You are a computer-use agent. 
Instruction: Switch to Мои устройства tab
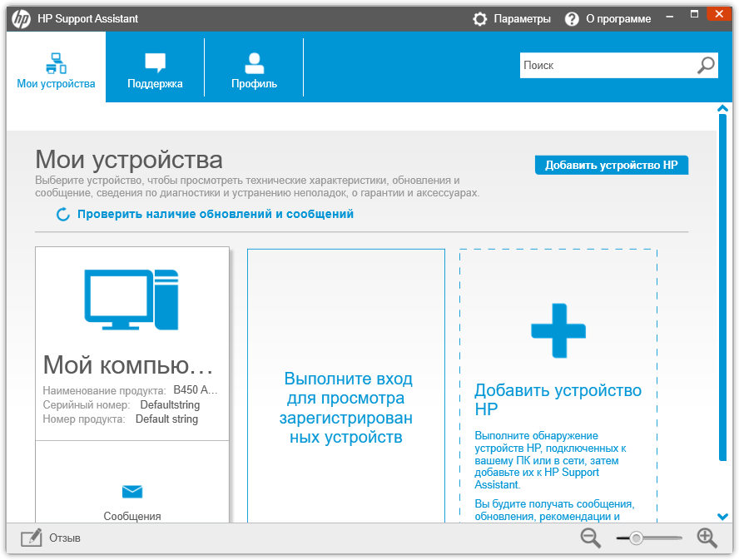tap(56, 67)
